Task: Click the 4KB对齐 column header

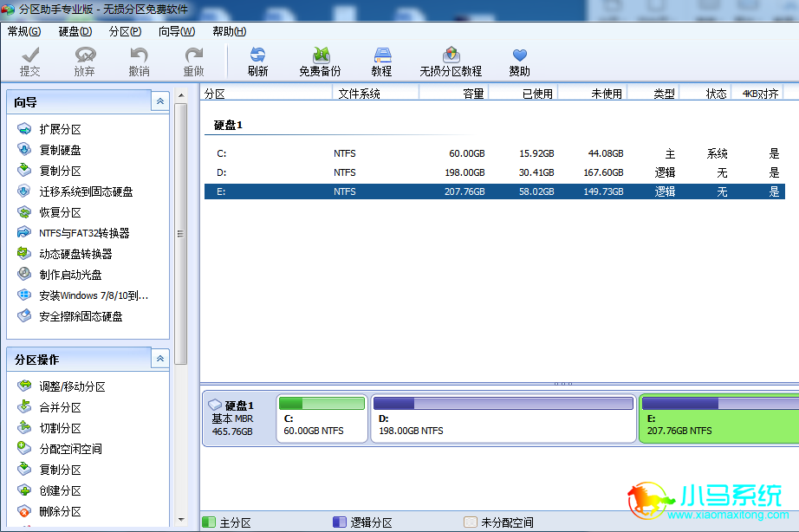Action: [x=757, y=94]
